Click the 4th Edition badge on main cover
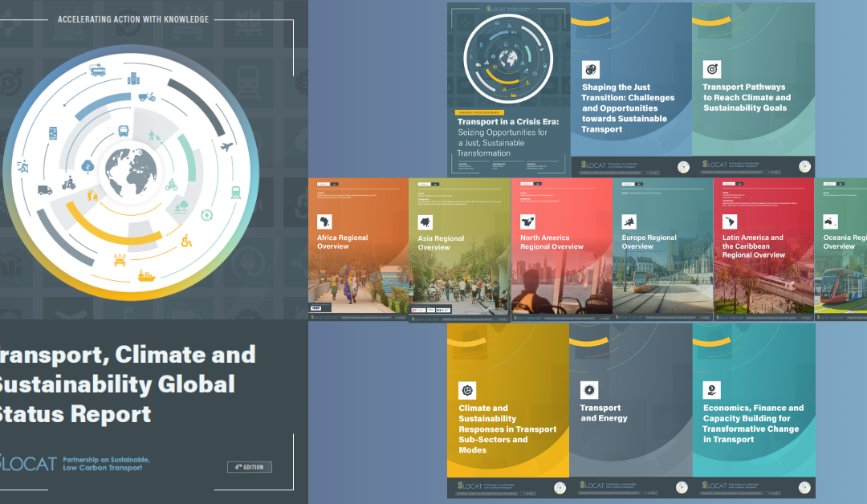Screen dimensions: 867x504 click(249, 467)
